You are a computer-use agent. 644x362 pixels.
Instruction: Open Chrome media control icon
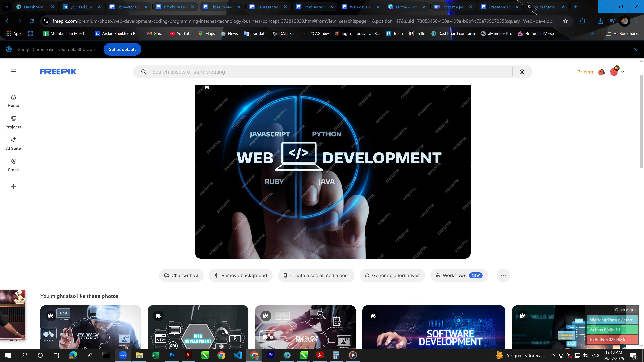(612, 21)
